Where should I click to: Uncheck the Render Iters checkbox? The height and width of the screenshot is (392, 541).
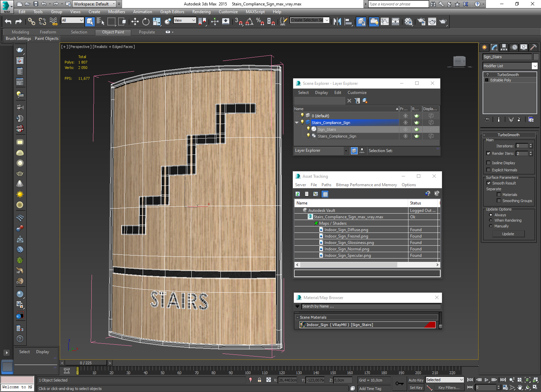point(488,153)
